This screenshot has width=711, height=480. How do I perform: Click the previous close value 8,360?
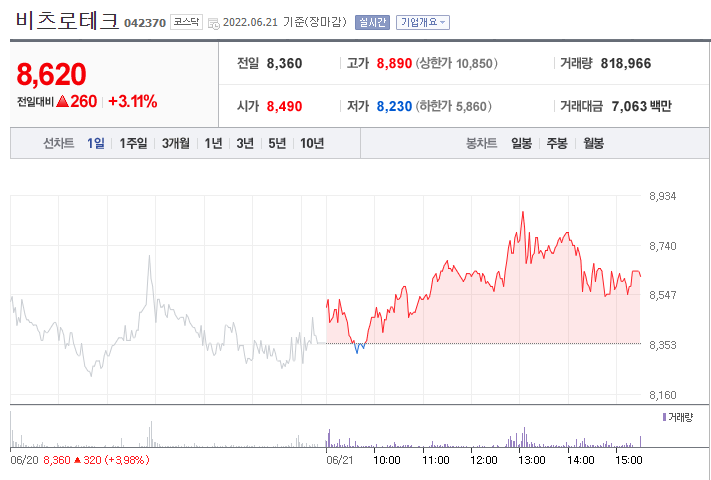[x=284, y=63]
